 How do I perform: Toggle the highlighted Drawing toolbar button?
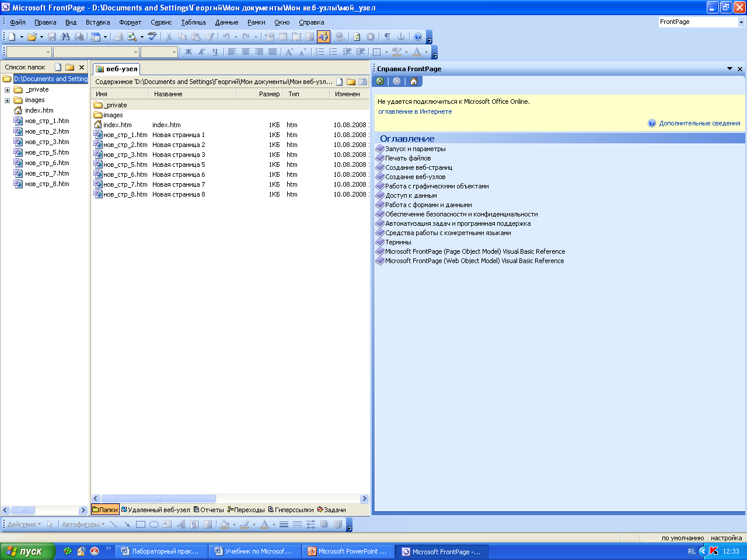(323, 37)
